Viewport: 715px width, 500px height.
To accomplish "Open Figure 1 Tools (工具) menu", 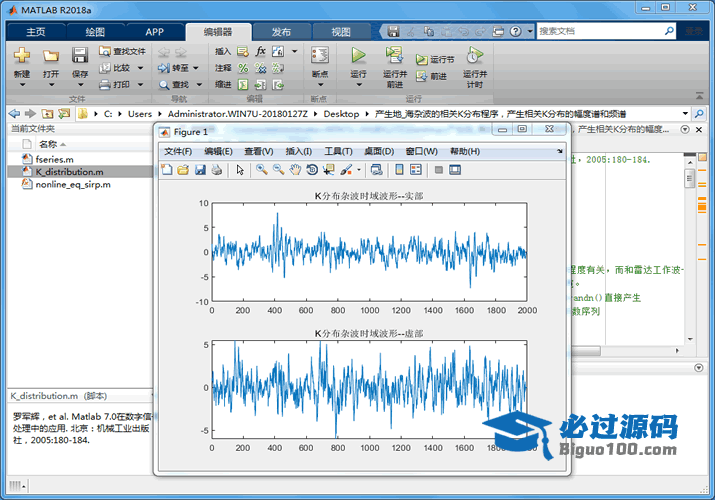I will pos(338,151).
